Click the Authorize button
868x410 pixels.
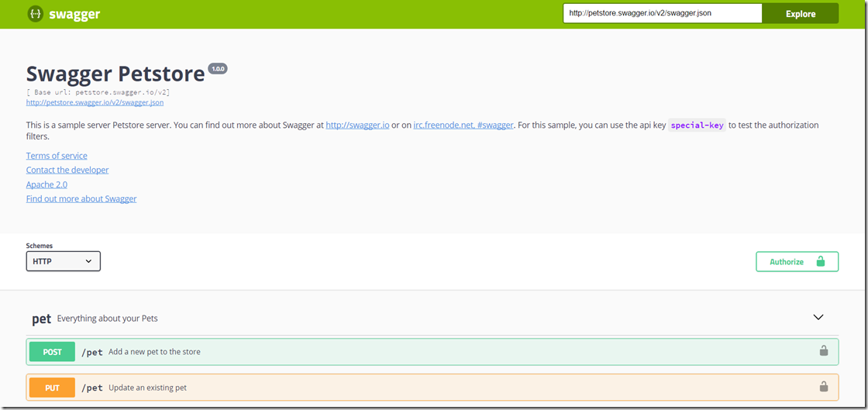(797, 262)
